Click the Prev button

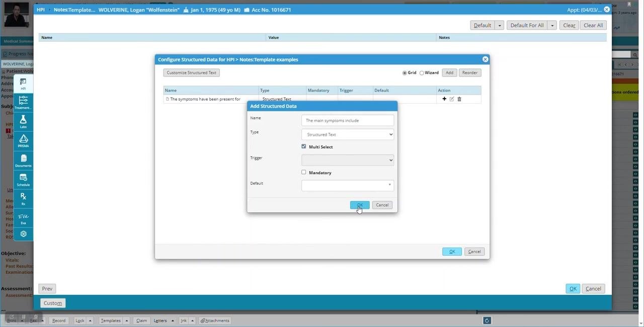tap(47, 289)
